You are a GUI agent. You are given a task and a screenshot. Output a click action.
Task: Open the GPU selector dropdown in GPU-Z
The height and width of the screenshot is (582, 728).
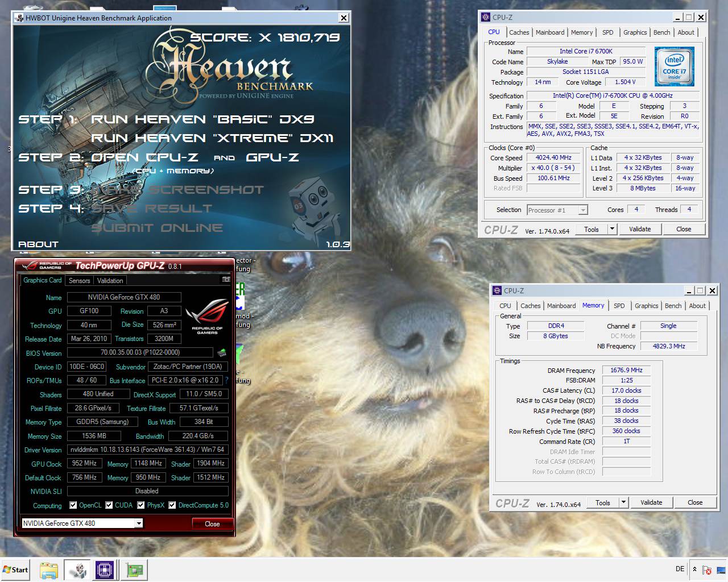(x=139, y=523)
